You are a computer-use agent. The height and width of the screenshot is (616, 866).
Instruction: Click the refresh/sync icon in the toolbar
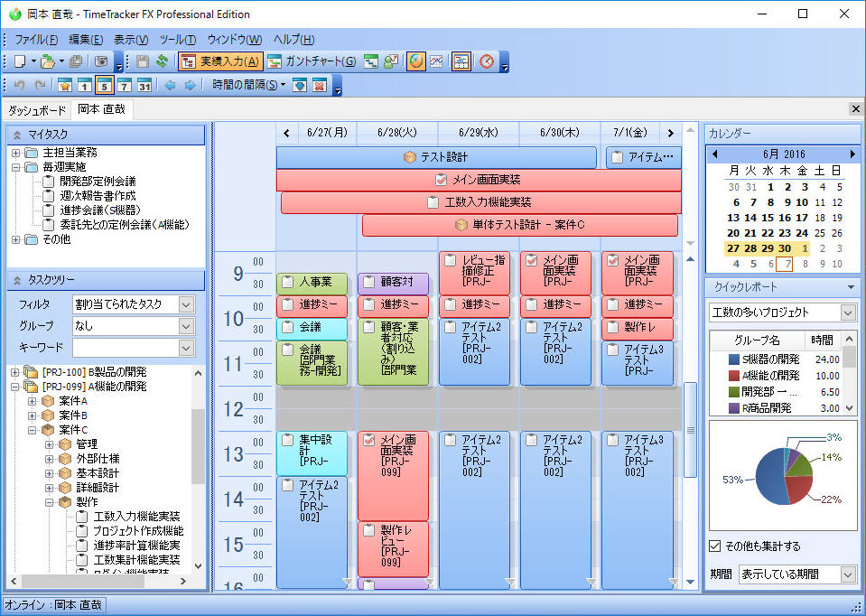tap(162, 61)
